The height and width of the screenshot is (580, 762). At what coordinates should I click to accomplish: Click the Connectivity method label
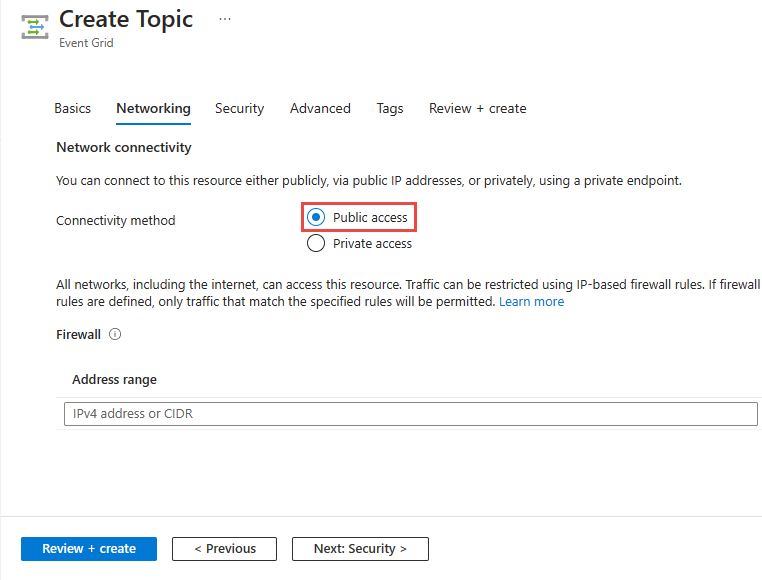pos(115,220)
